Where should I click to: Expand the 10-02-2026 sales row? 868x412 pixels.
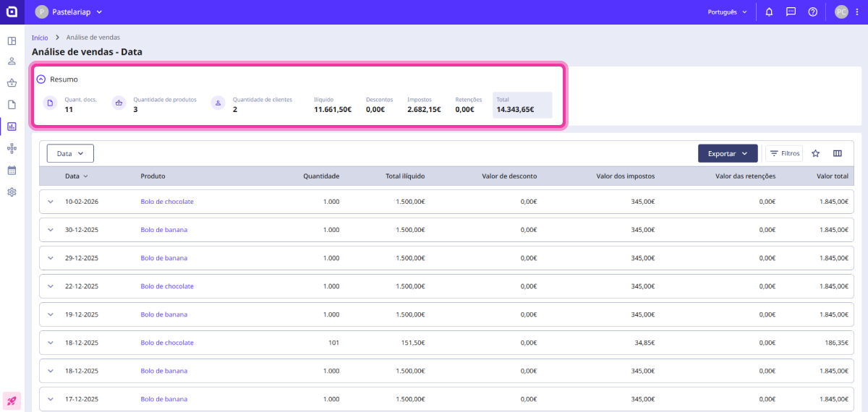click(x=51, y=202)
